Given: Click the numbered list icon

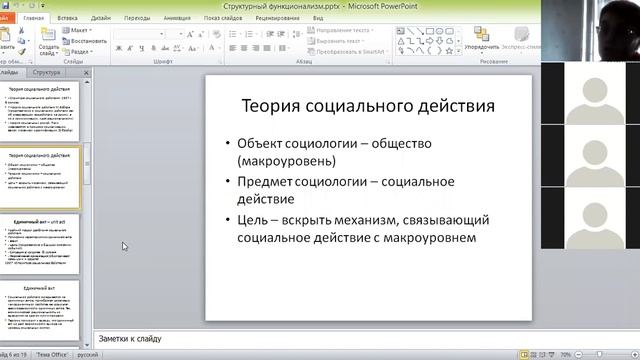Looking at the screenshot, I should [x=249, y=34].
